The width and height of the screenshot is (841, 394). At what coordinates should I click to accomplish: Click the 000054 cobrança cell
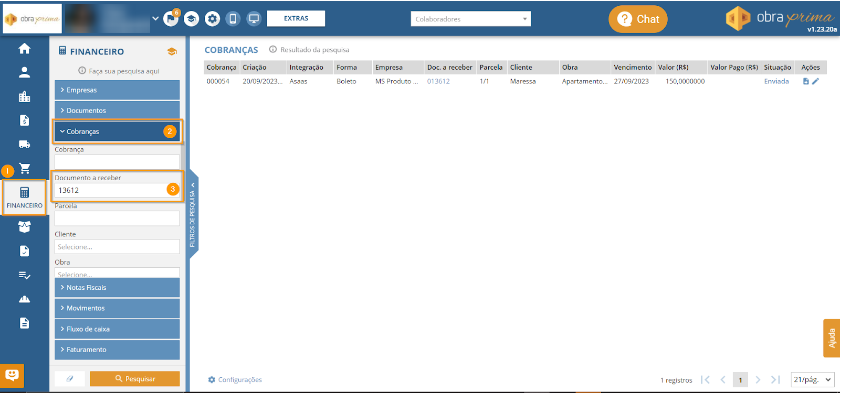217,81
